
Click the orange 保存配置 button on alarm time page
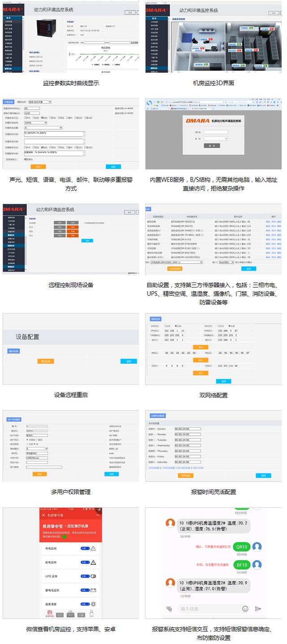[x=186, y=475]
